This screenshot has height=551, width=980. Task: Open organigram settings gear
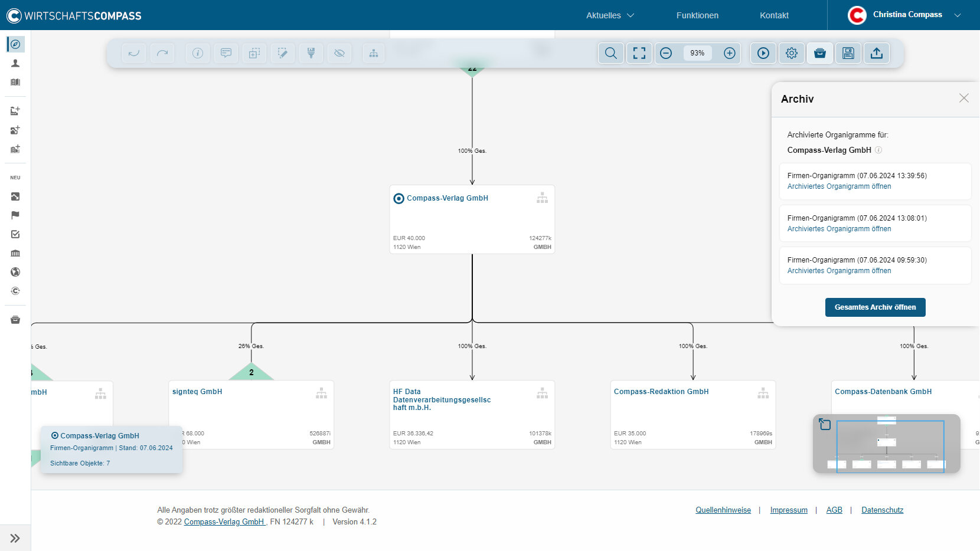coord(792,53)
